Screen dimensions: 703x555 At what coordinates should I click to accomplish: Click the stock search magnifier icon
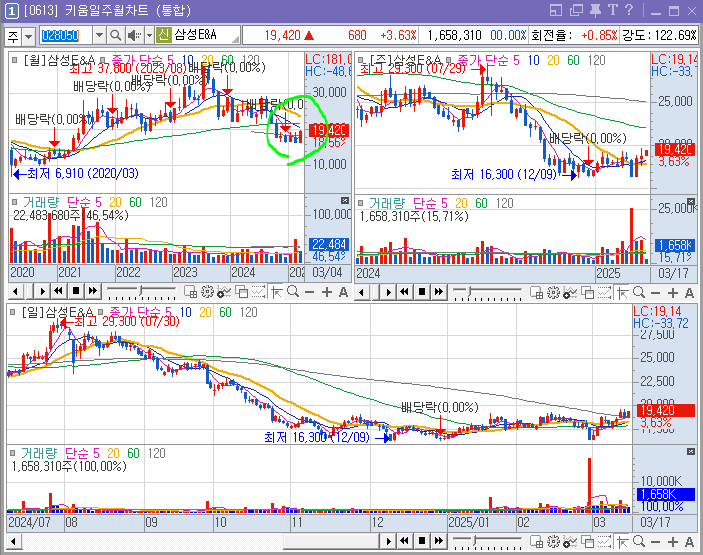[115, 35]
